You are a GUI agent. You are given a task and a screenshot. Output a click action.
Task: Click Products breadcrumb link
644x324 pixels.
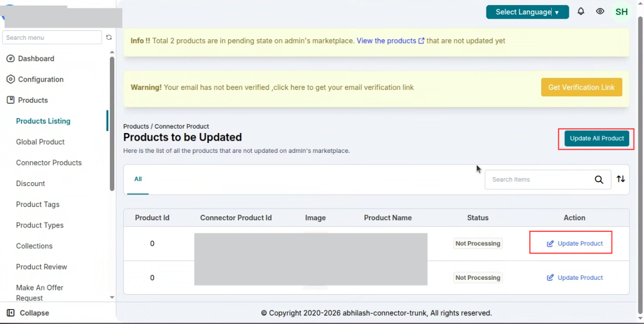[136, 126]
